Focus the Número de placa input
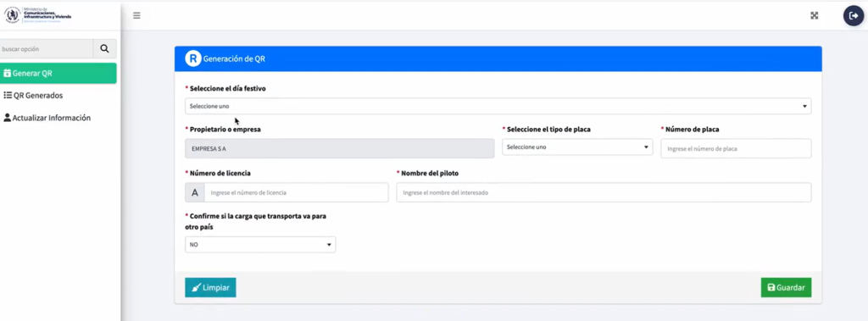 (x=737, y=148)
